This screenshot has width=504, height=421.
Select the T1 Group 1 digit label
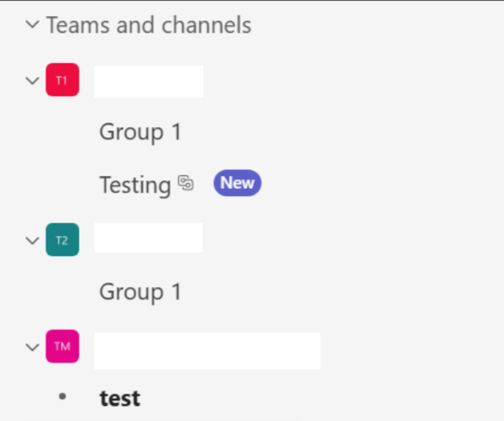pyautogui.click(x=177, y=132)
